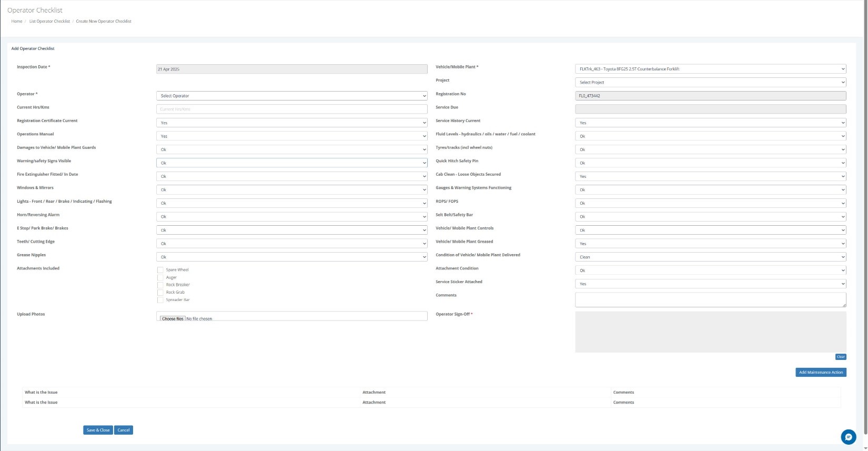Click the Cancel button
868x451 pixels.
(124, 430)
